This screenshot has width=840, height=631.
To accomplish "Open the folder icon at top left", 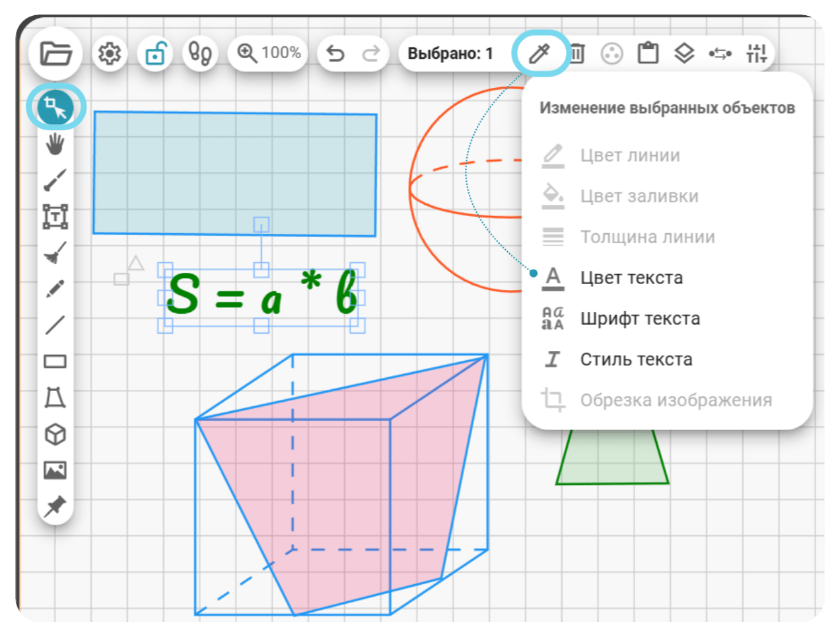I will tap(55, 53).
